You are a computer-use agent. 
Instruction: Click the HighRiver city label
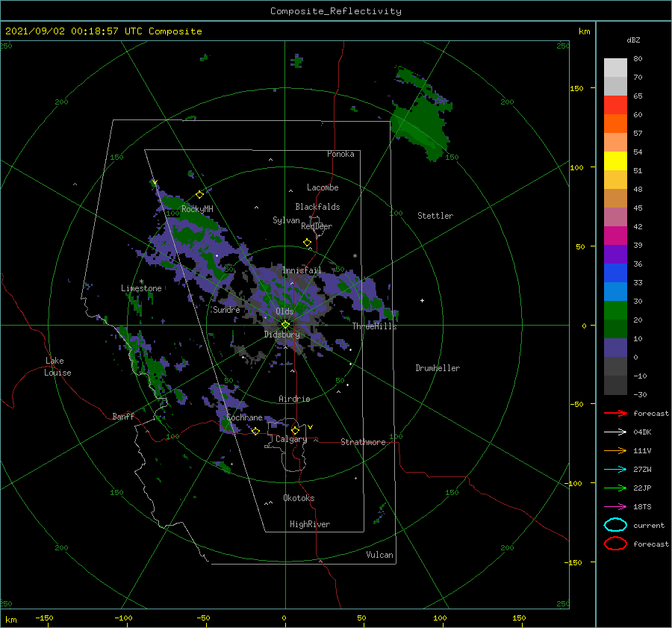pyautogui.click(x=310, y=524)
